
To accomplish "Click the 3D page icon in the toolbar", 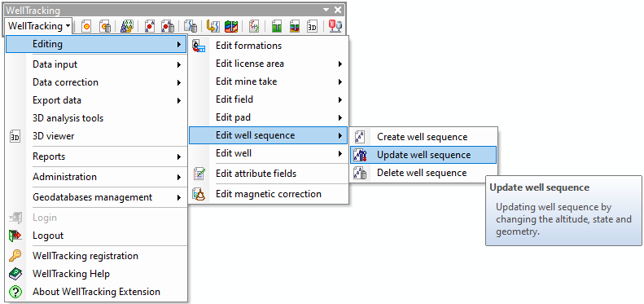I will click(312, 27).
